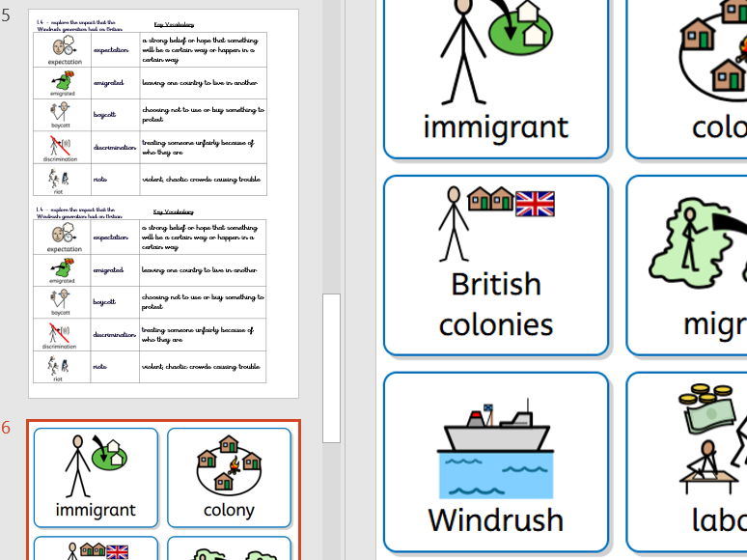Click the colony card in the slide 6 thumbnail
Viewport: 747px width, 560px height.
tap(229, 478)
